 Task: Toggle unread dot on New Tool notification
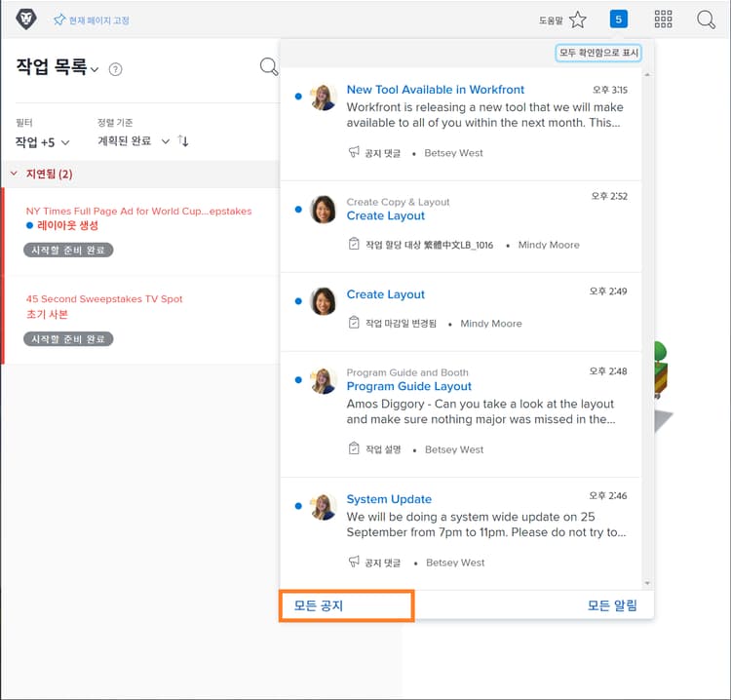[298, 97]
